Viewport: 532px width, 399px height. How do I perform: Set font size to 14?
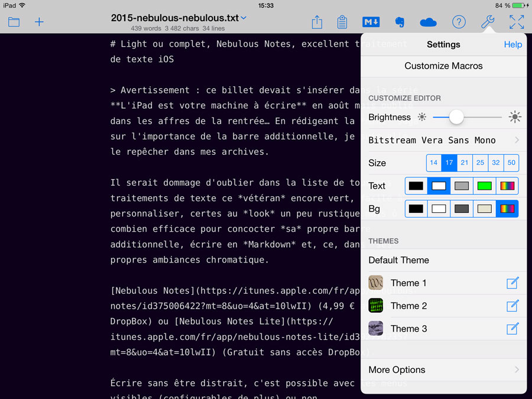point(434,163)
